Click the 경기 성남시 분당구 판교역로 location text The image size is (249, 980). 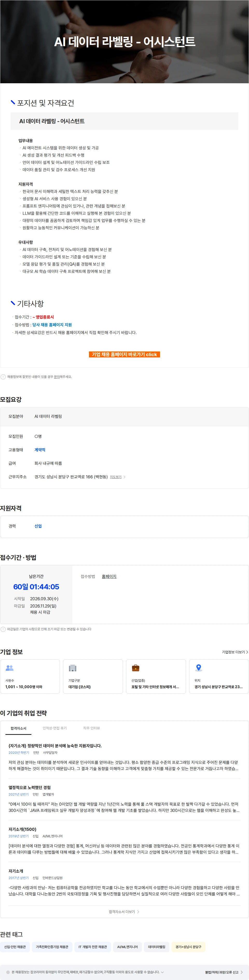(219, 687)
